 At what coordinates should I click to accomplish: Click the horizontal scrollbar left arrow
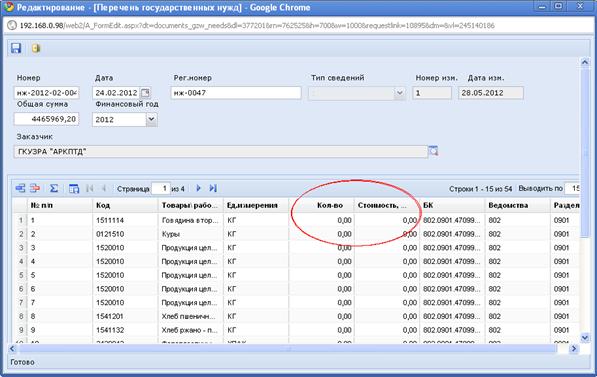pyautogui.click(x=12, y=348)
